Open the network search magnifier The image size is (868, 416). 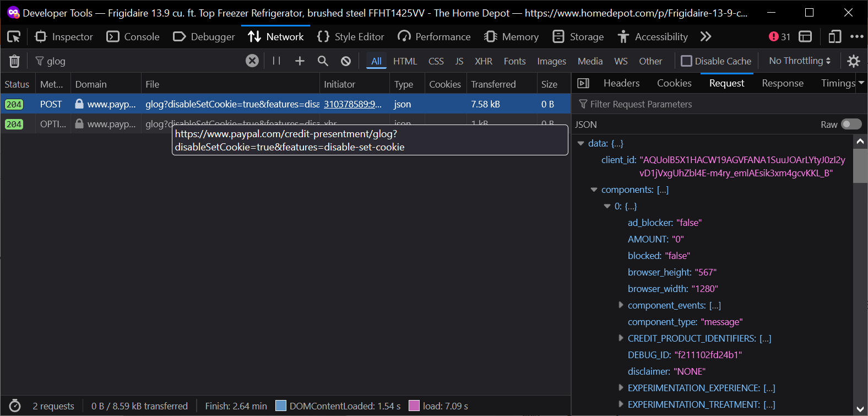(323, 61)
